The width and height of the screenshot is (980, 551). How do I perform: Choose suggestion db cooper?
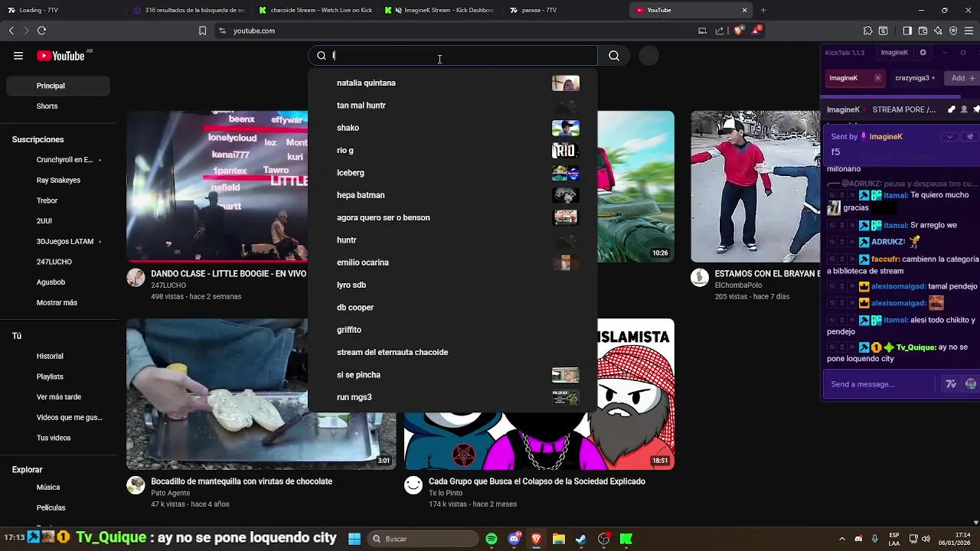coord(452,308)
